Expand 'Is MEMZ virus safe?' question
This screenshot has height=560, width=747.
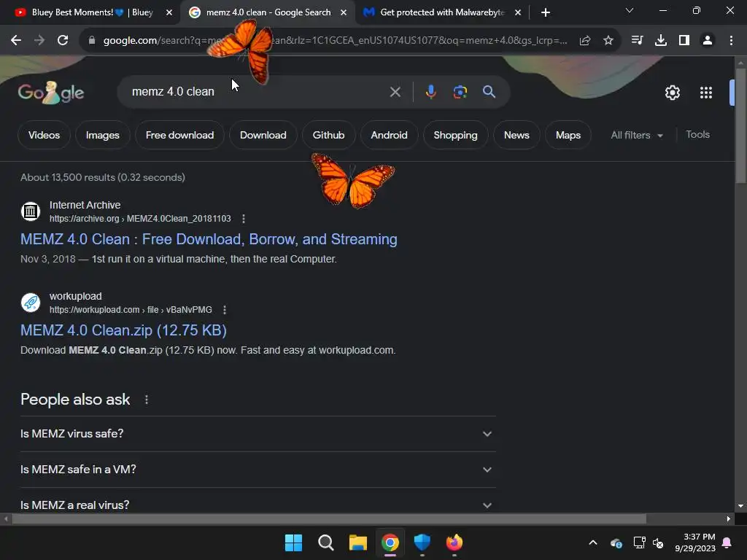pos(258,434)
